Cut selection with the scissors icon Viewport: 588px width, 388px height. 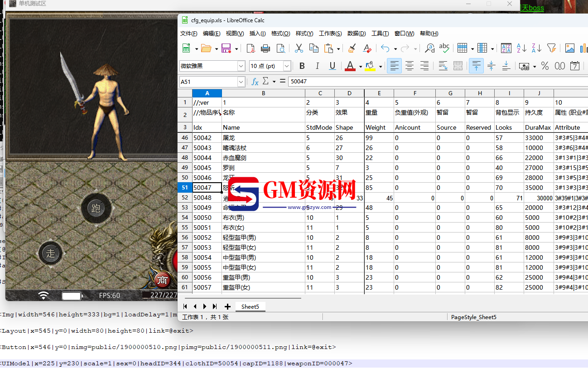(x=299, y=48)
